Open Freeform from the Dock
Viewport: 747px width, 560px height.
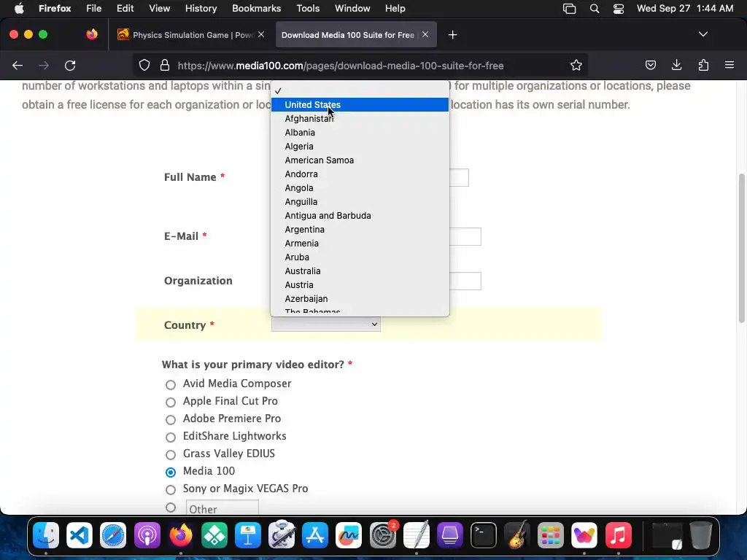click(349, 535)
